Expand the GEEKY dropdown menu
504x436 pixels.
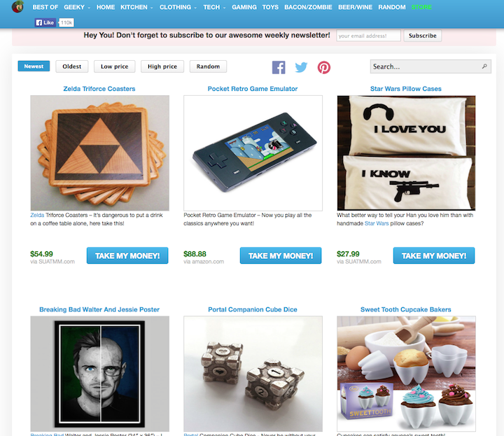pos(77,7)
